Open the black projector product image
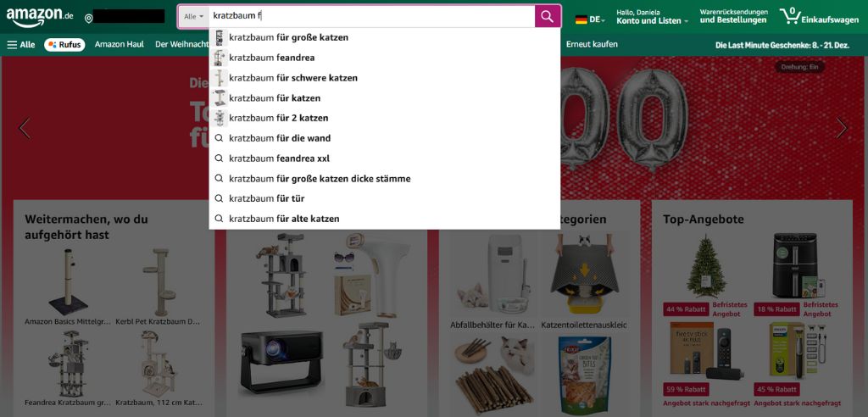 281,363
